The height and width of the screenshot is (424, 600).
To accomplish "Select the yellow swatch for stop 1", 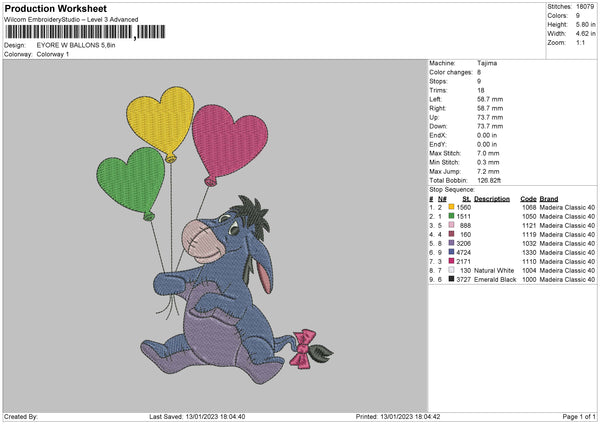I will point(451,207).
